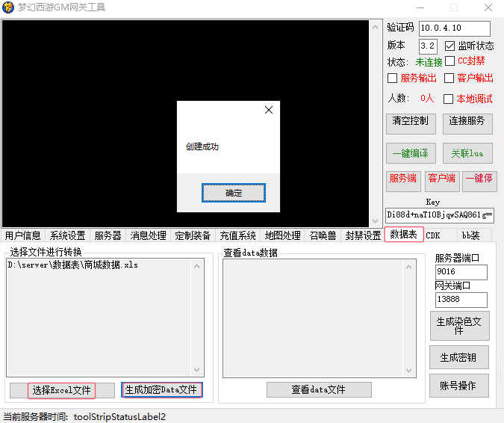Check the 服务输出 option
This screenshot has height=423, width=504.
tap(393, 78)
